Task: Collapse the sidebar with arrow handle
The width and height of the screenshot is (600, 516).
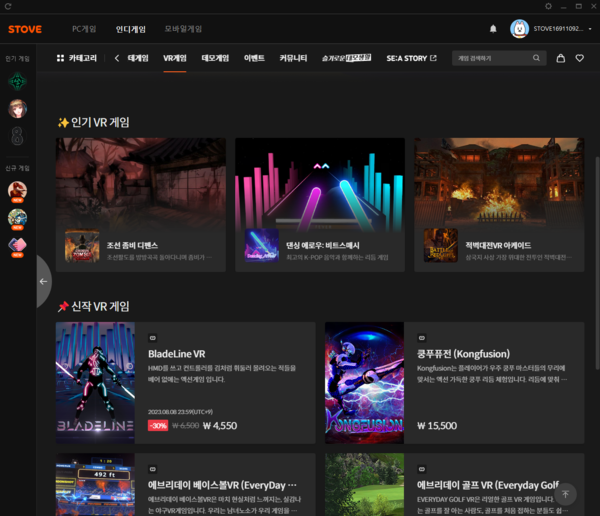Action: 44,282
